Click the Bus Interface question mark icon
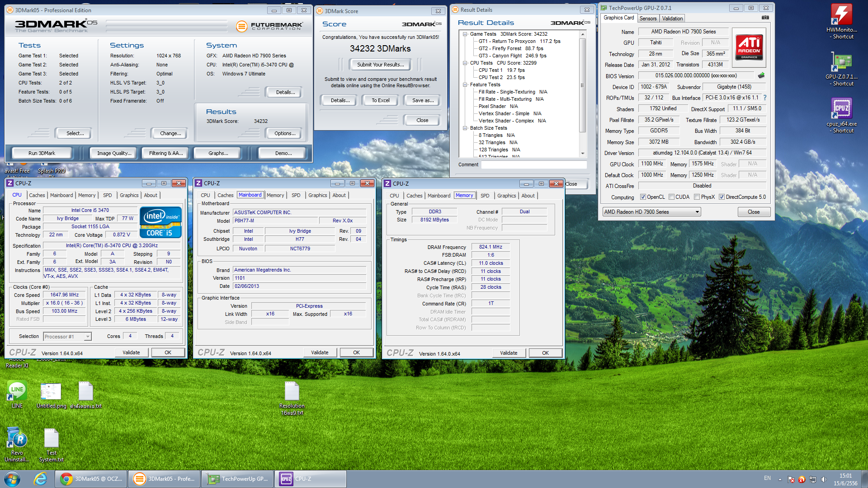868x488 pixels. (765, 98)
